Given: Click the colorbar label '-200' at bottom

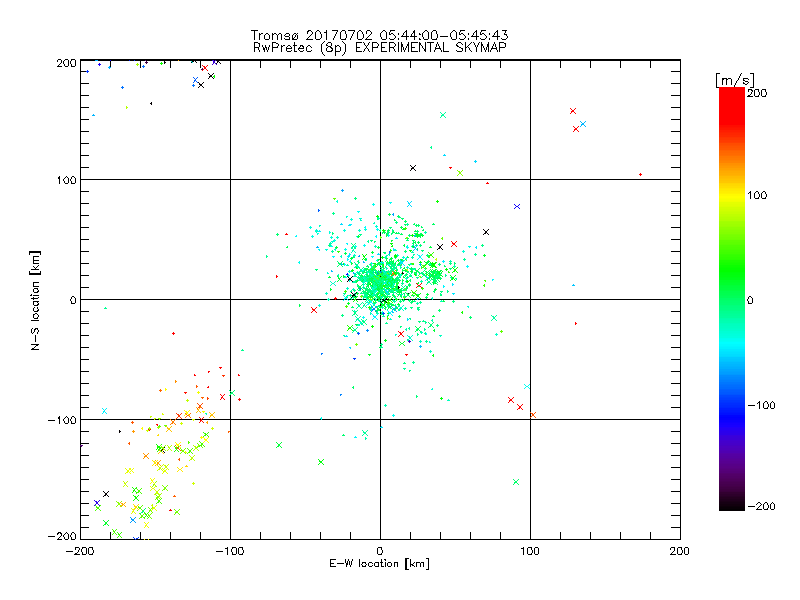Looking at the screenshot, I should click(761, 506).
